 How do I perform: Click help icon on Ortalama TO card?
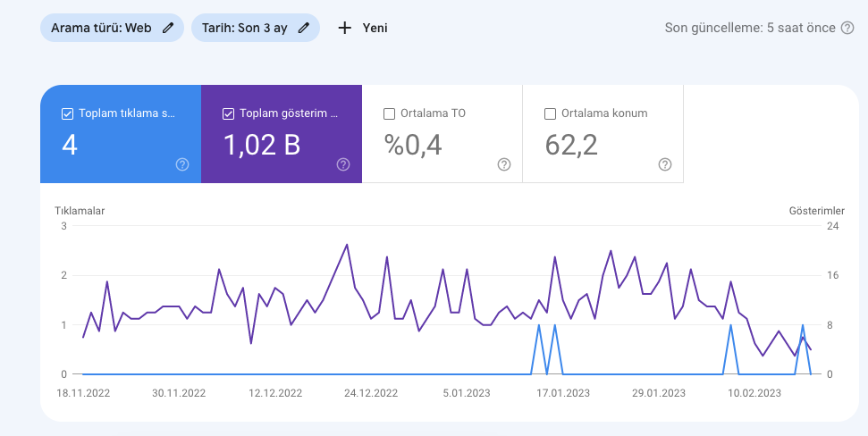504,164
